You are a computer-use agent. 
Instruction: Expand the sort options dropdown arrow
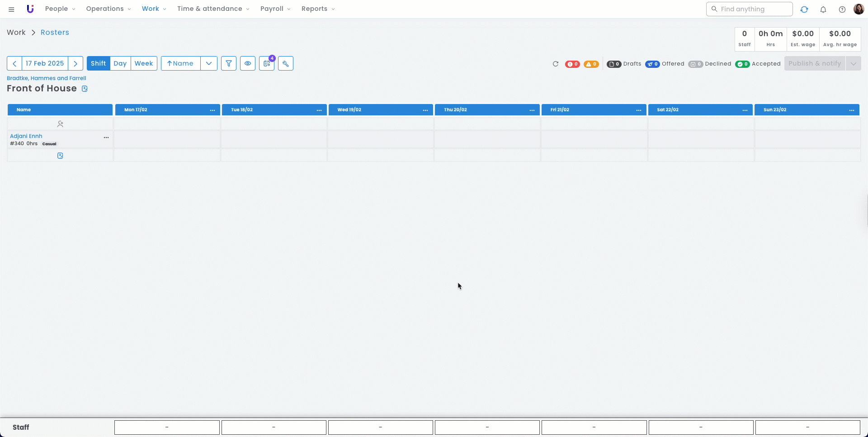[x=209, y=63]
